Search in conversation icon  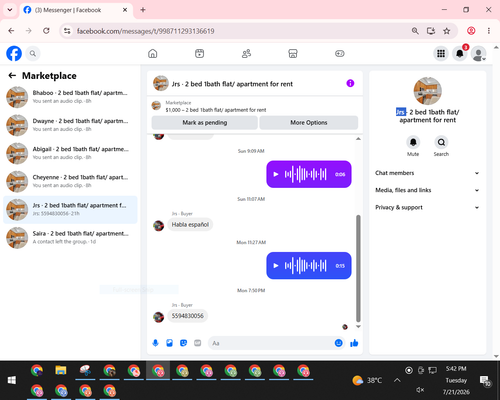[441, 142]
